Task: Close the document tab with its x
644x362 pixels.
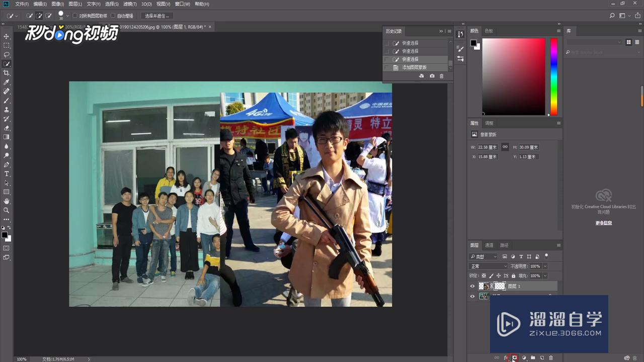Action: click(x=210, y=27)
